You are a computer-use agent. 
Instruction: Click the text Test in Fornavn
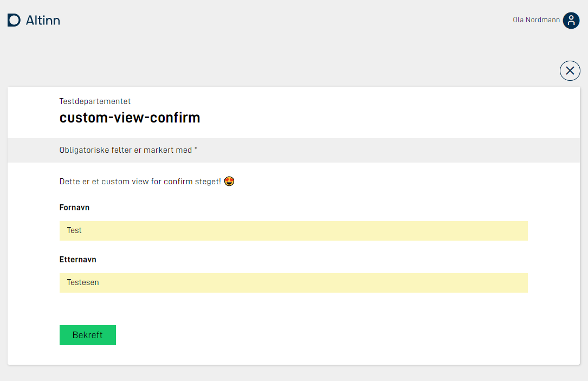[74, 230]
